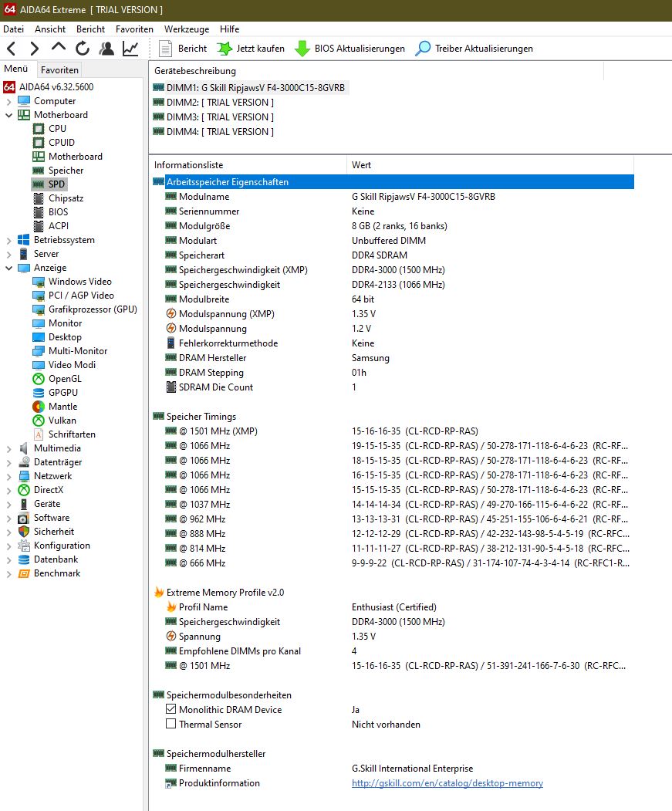
Task: Select the CPU icon in tree
Action: coord(39,128)
